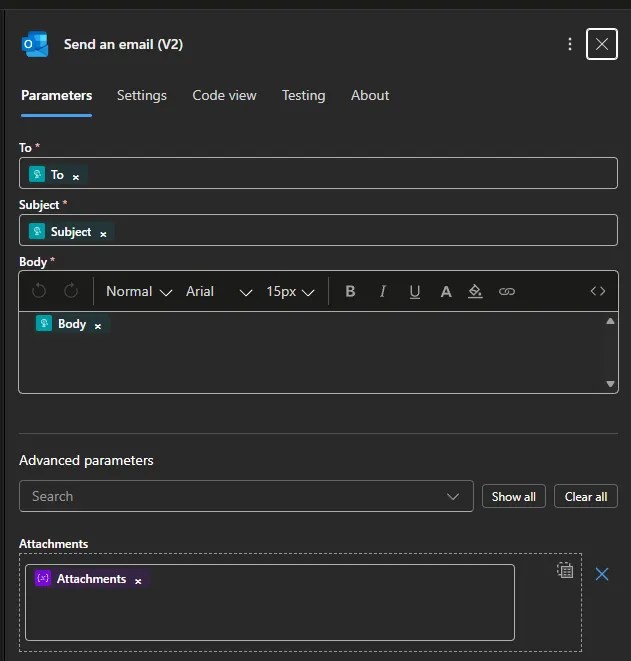Toggle underline formatting in Body editor
The height and width of the screenshot is (661, 631).
click(414, 291)
